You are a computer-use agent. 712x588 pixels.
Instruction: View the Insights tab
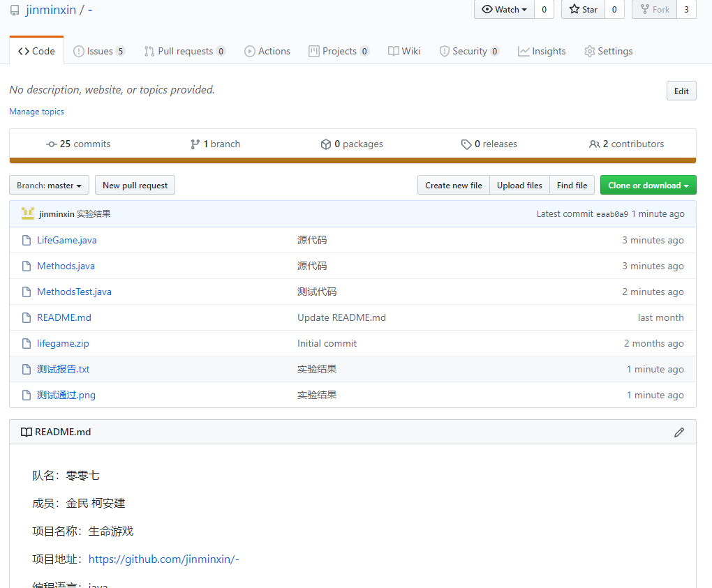click(x=542, y=52)
